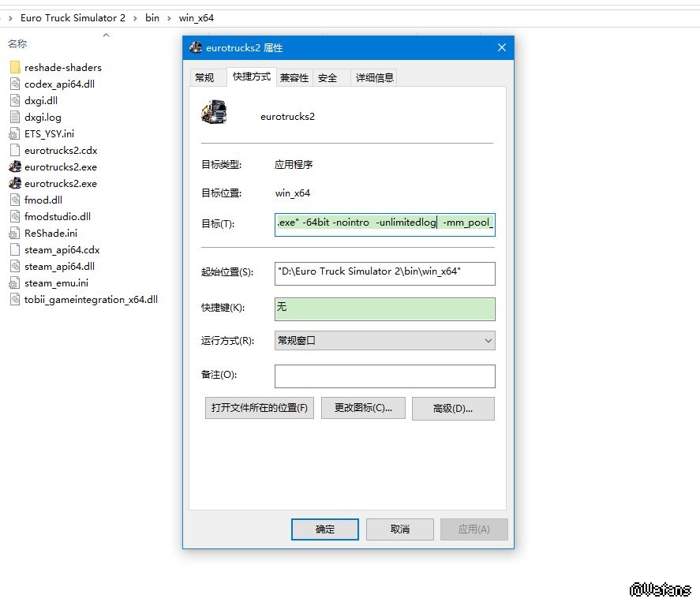Screen dimensions: 700x606
Task: Click the steam_api64.dll file icon
Action: click(x=15, y=267)
